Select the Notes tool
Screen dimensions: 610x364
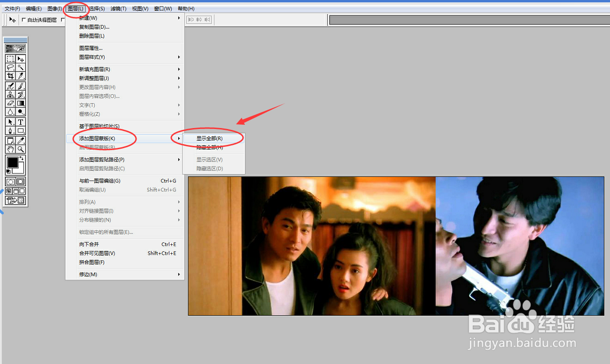(x=10, y=141)
